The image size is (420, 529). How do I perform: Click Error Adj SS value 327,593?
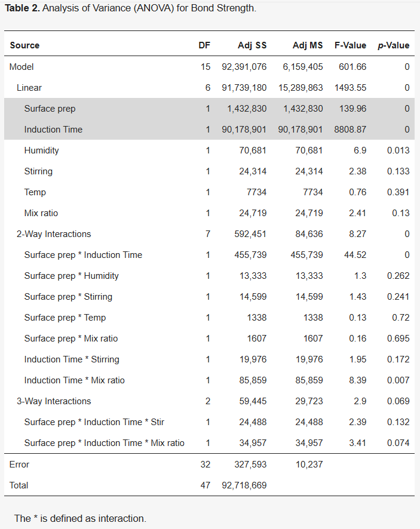250,465
